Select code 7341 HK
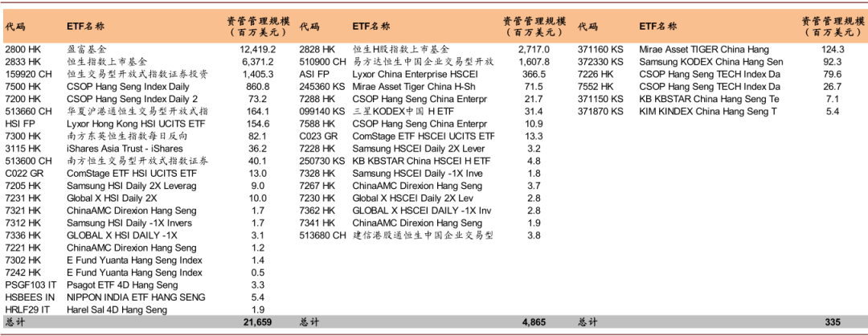868x336 pixels. [317, 223]
